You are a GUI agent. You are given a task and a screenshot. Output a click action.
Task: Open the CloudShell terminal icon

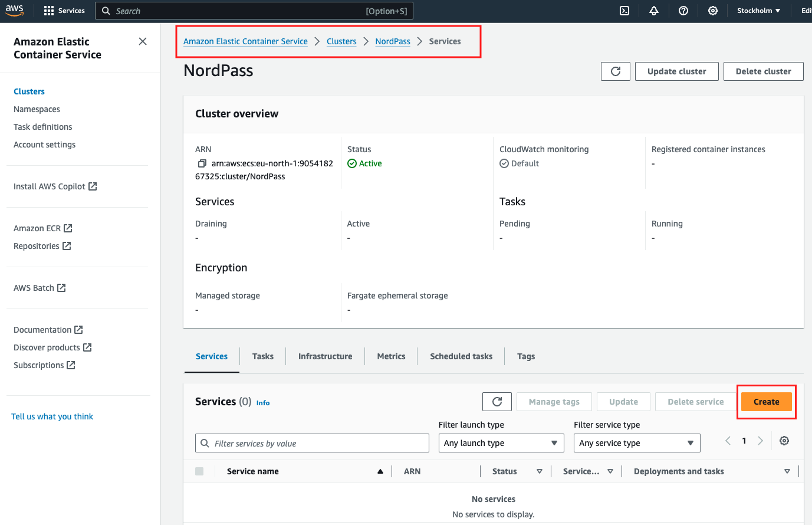coord(624,11)
